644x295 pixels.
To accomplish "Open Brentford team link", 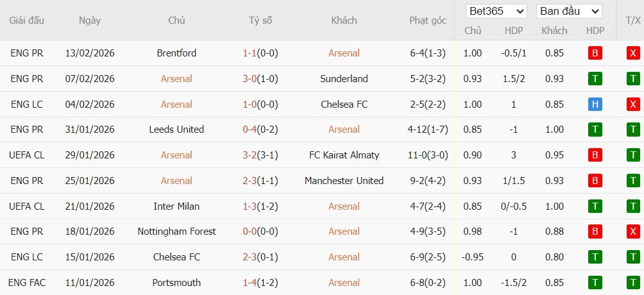I will (x=176, y=53).
